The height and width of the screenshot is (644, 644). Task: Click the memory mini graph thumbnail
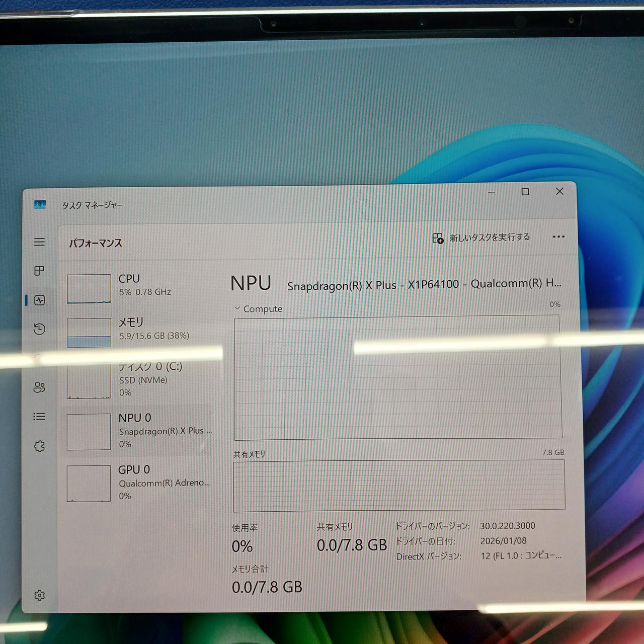click(x=89, y=333)
